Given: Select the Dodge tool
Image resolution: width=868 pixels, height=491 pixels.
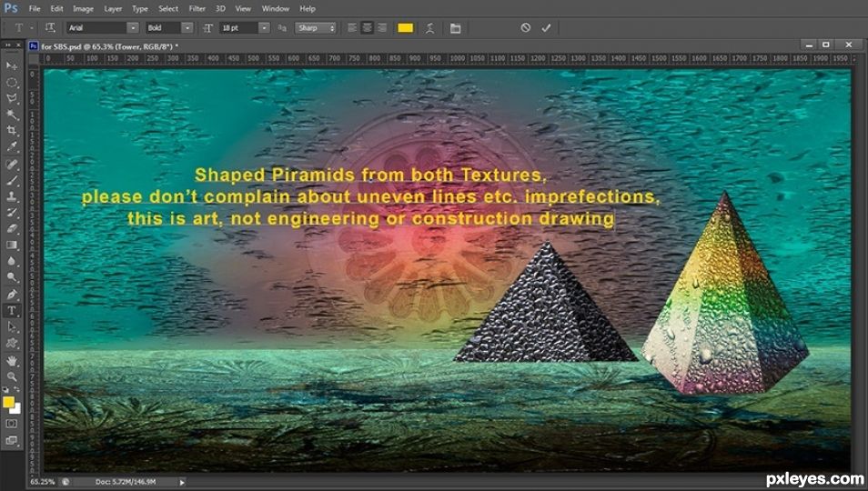Looking at the screenshot, I should point(12,277).
